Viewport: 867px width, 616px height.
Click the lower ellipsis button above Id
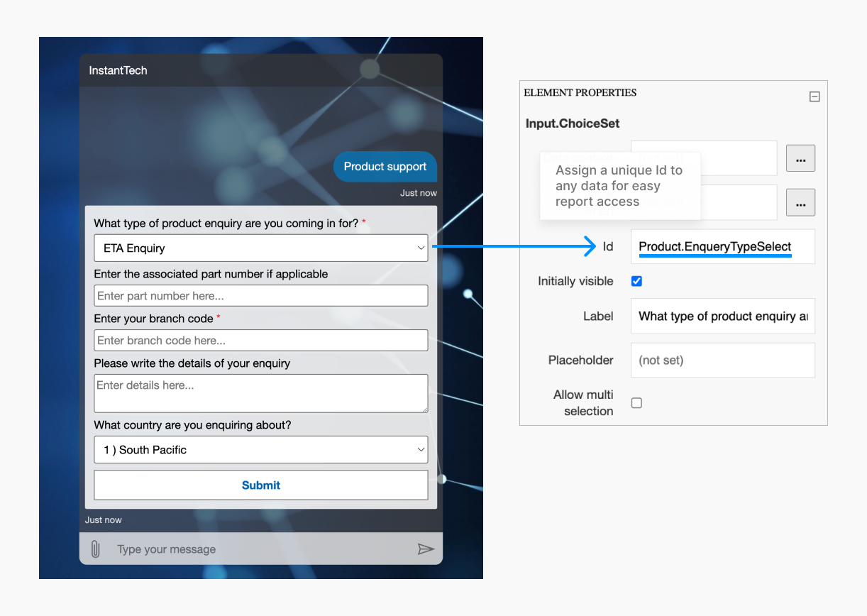800,202
